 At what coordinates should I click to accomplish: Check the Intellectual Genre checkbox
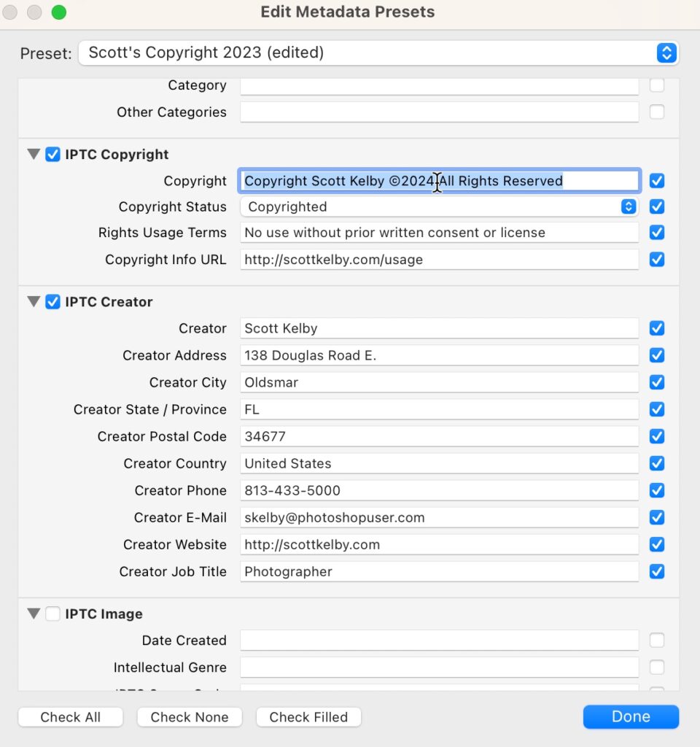pyautogui.click(x=657, y=667)
